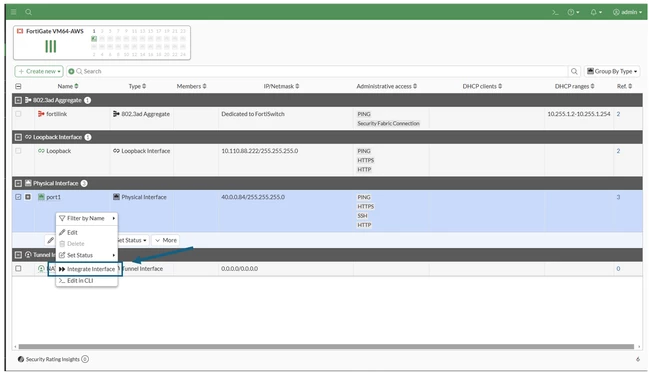
Task: Check the Loopback row checkbox
Action: (18, 151)
